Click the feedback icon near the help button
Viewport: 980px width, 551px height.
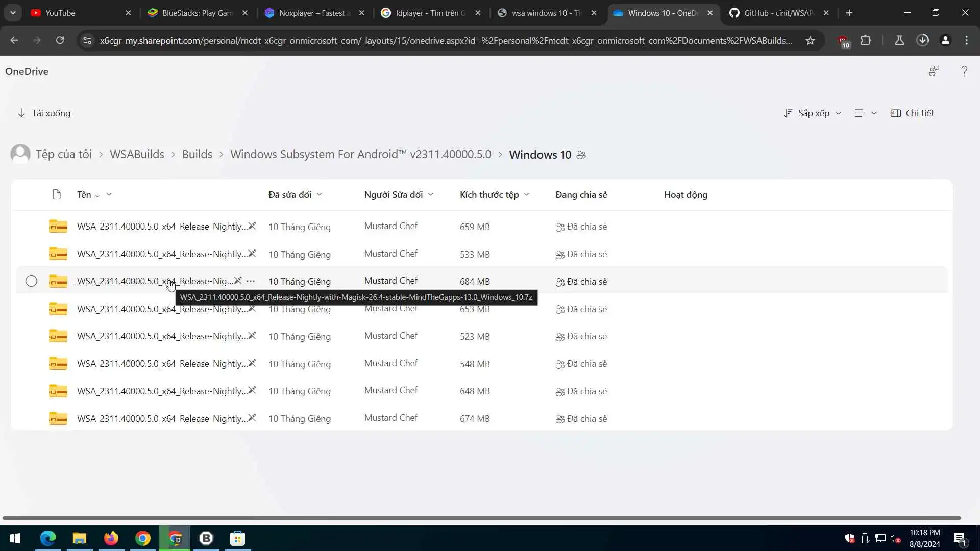[x=934, y=71]
